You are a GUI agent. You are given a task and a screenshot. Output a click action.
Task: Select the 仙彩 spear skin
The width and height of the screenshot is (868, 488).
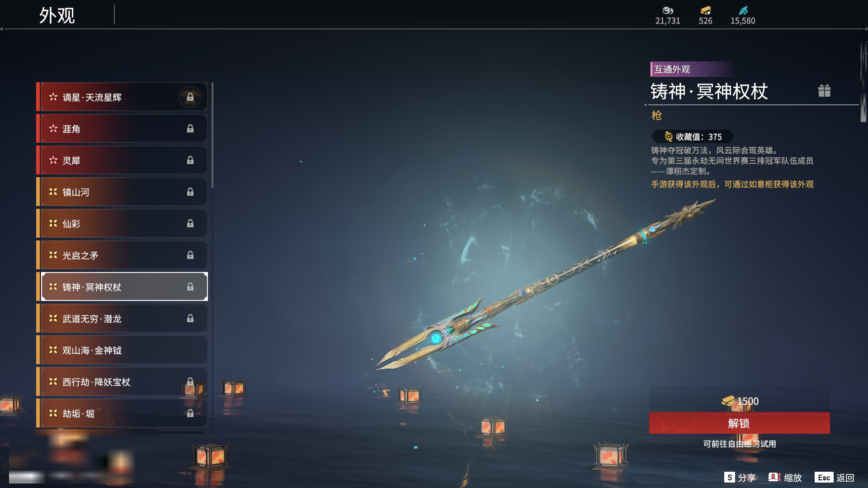(122, 224)
